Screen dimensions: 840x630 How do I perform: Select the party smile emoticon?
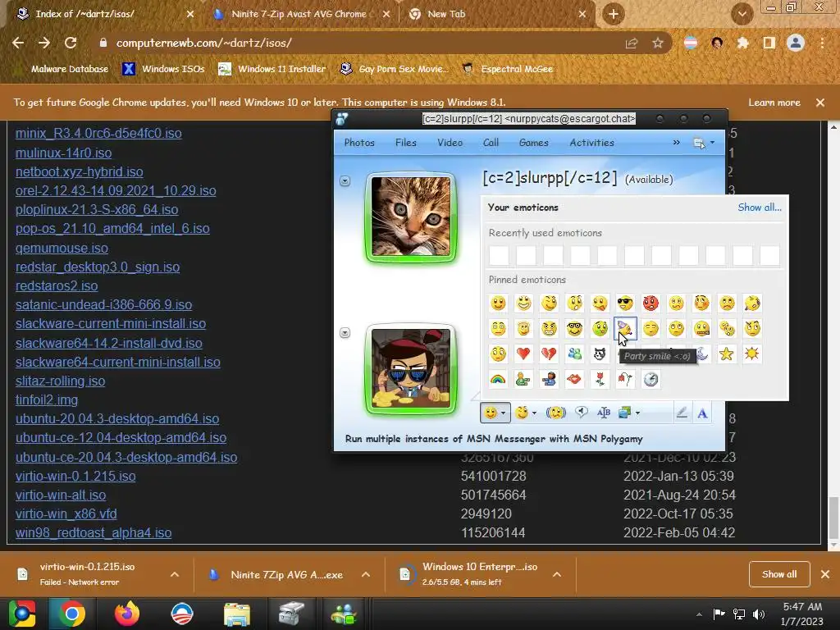coord(625,328)
